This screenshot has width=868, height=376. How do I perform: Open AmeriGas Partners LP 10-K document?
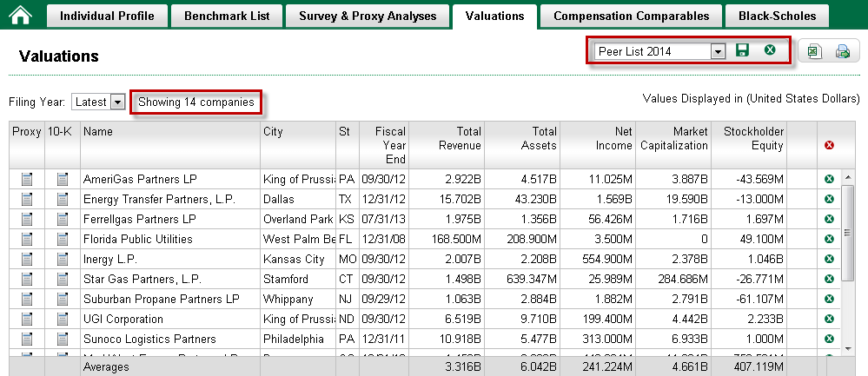click(x=63, y=179)
